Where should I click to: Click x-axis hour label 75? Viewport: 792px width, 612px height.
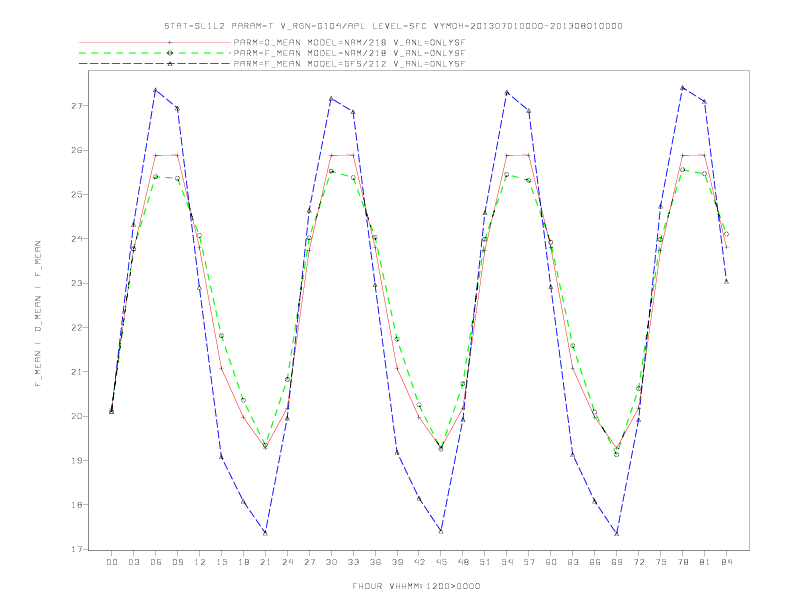point(661,562)
